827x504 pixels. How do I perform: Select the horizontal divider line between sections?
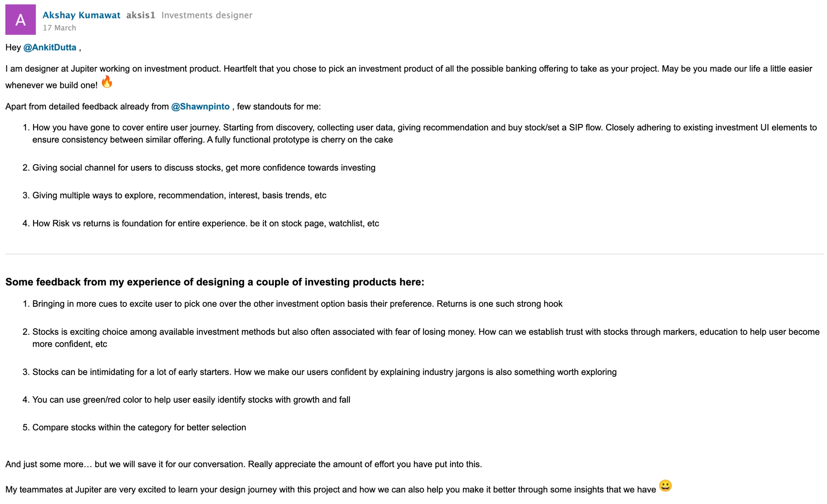click(414, 254)
